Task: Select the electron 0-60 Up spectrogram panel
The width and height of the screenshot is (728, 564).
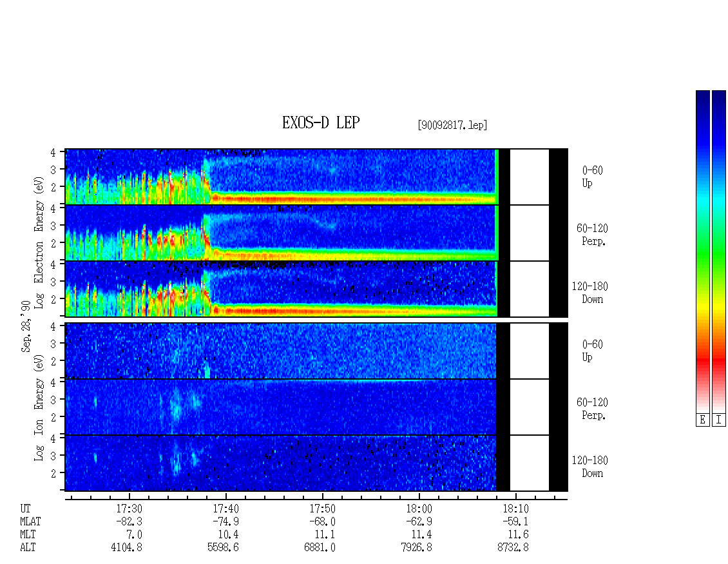Action: pyautogui.click(x=316, y=177)
